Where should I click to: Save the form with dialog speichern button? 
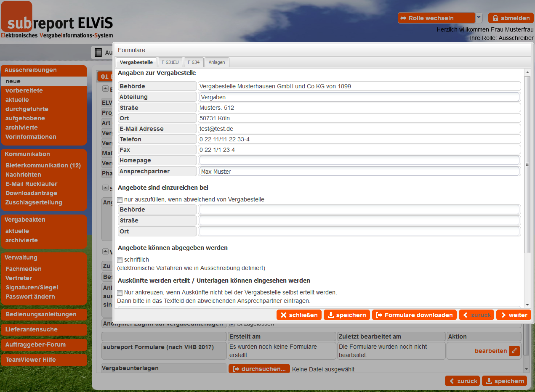click(x=346, y=315)
